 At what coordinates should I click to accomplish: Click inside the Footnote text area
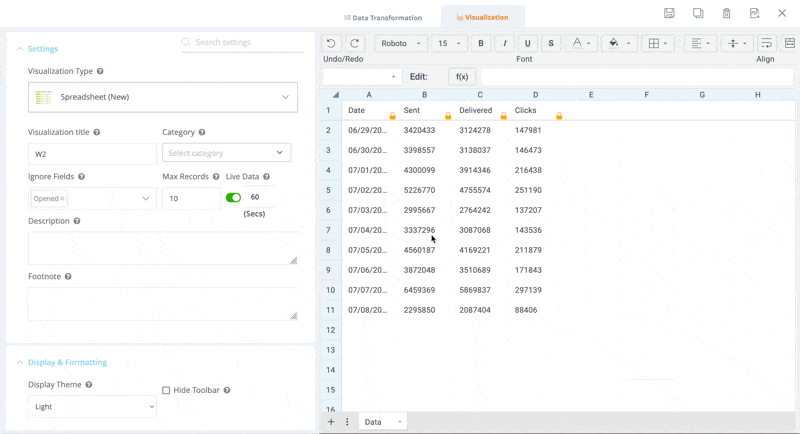[163, 303]
